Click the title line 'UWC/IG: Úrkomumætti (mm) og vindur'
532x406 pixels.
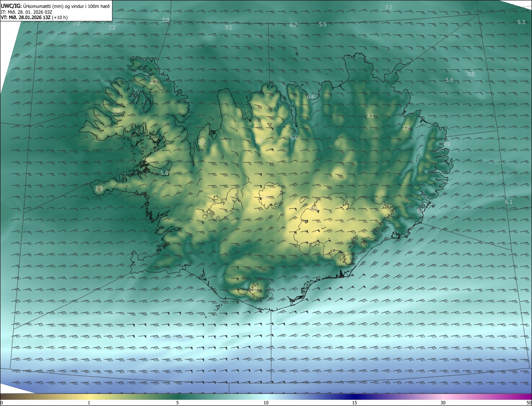pyautogui.click(x=55, y=5)
